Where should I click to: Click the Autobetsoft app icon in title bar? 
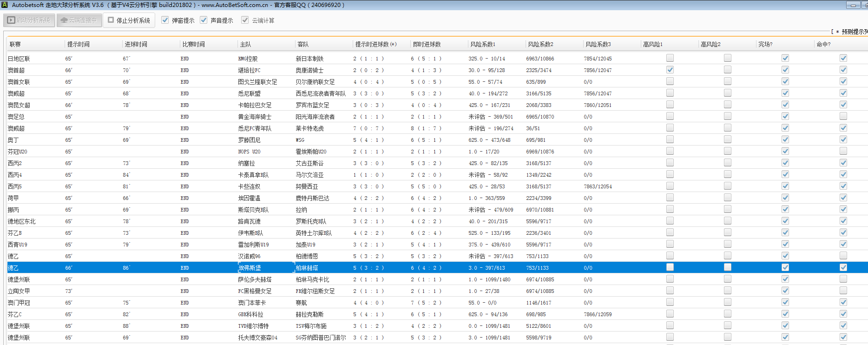(x=5, y=5)
